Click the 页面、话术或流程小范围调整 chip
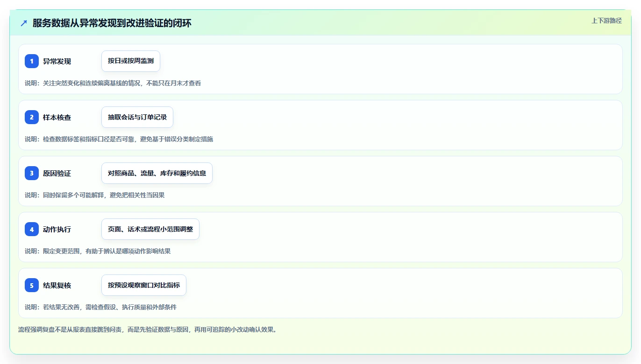Screen dimensions: 641x364 pos(150,229)
